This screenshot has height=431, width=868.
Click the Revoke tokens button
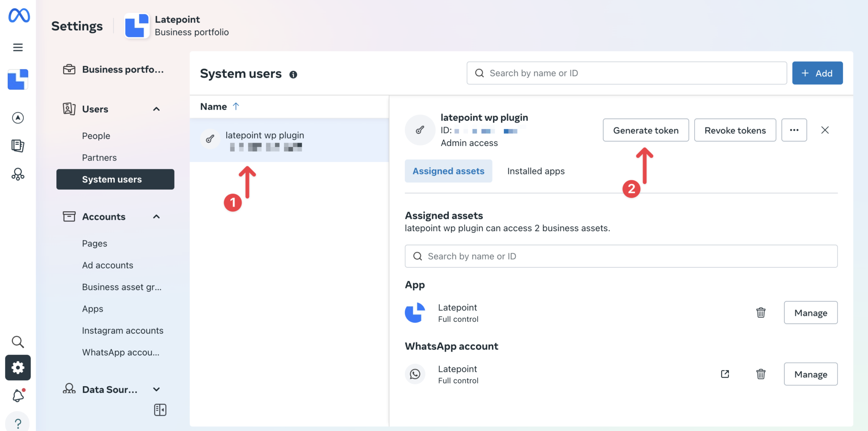[735, 130]
